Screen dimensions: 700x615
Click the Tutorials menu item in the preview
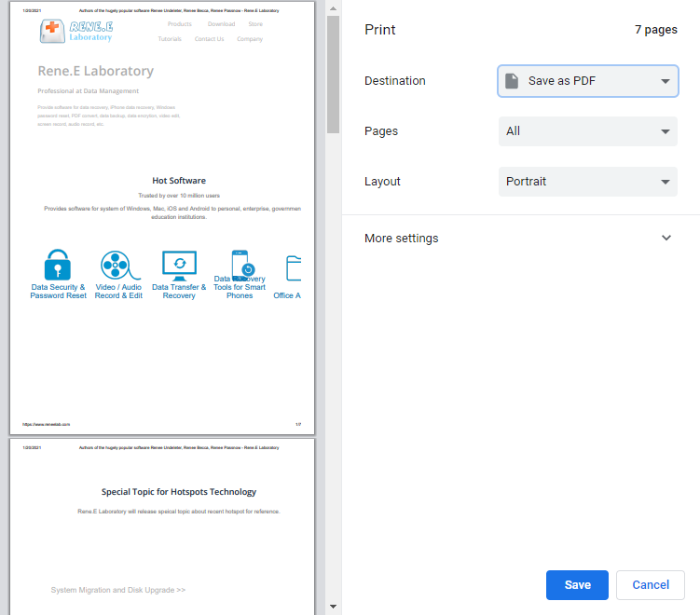pyautogui.click(x=170, y=39)
